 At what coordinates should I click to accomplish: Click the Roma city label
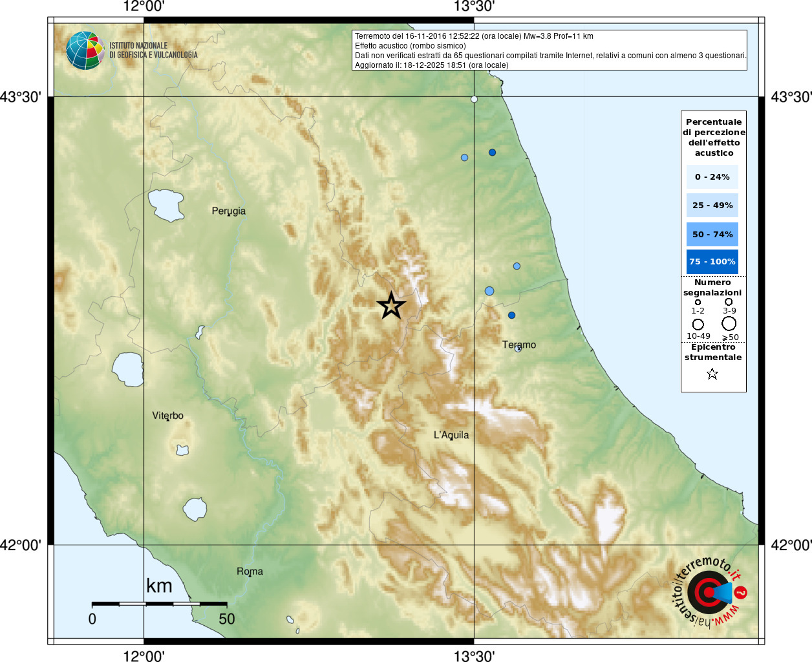250,571
